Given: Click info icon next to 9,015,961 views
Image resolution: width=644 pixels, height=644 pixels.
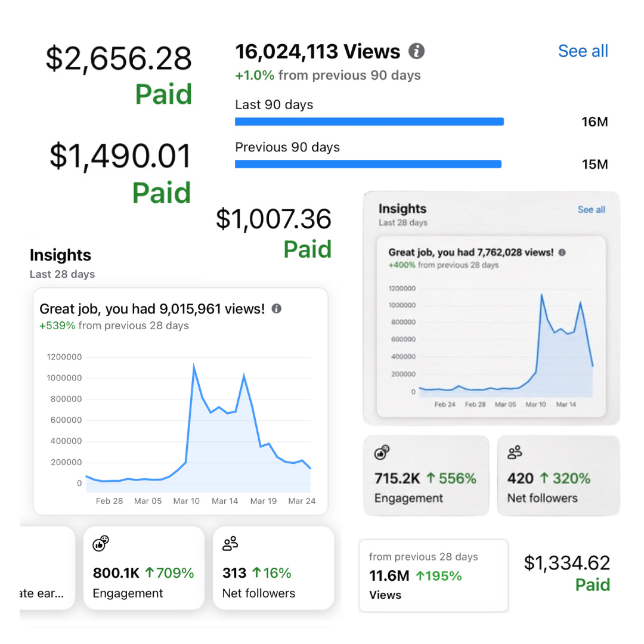Looking at the screenshot, I should click(x=277, y=308).
